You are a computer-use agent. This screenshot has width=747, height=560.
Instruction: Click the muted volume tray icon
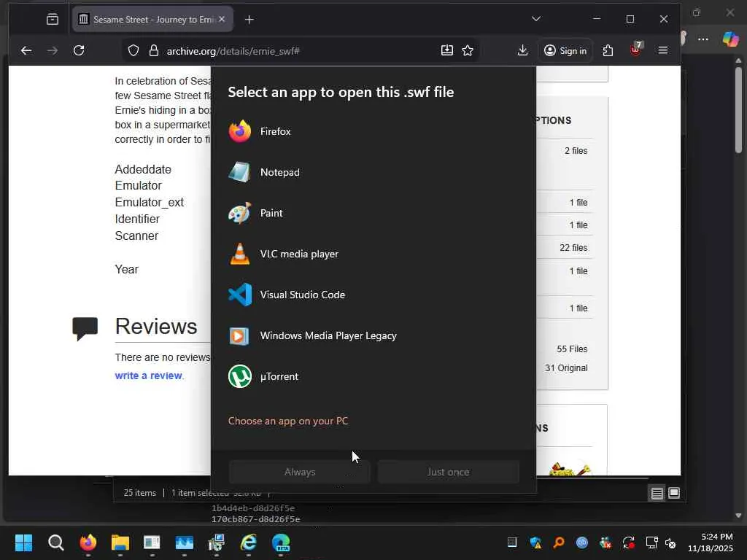coord(670,542)
